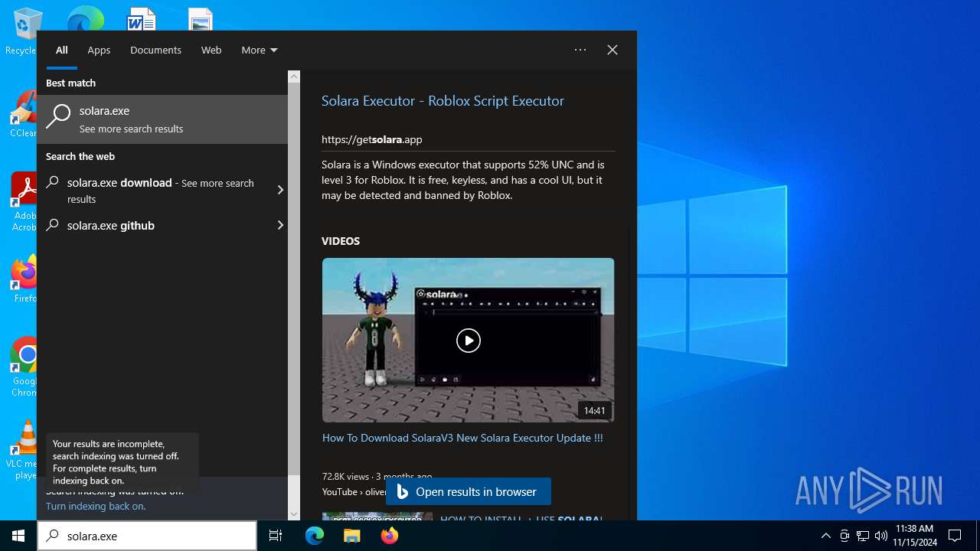Click the VIDEOS section heading
Image resolution: width=980 pixels, height=551 pixels.
341,240
